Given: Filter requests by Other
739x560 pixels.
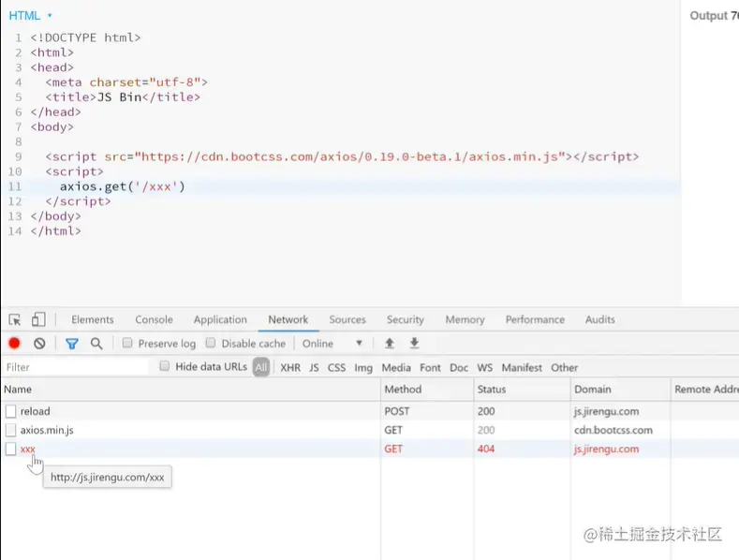Looking at the screenshot, I should coord(564,368).
